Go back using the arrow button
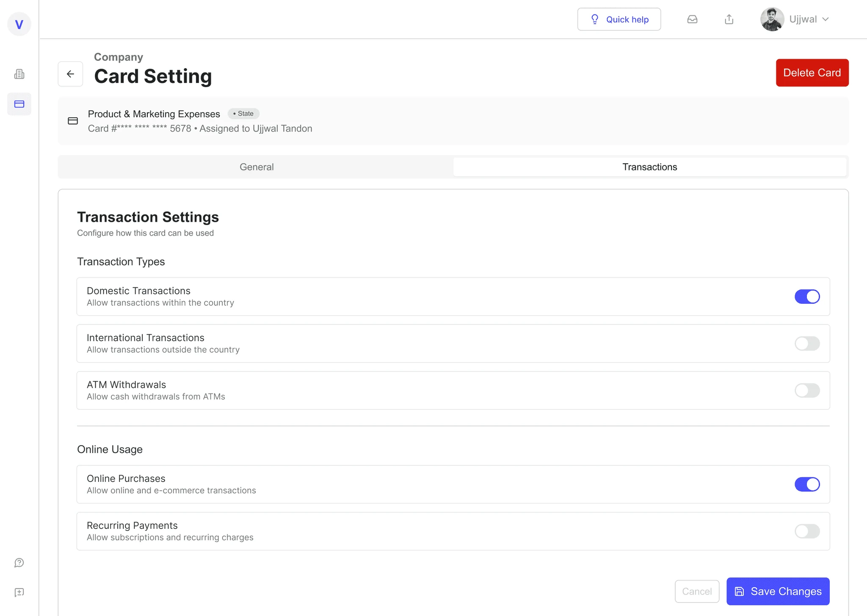This screenshot has width=867, height=616. click(x=70, y=74)
